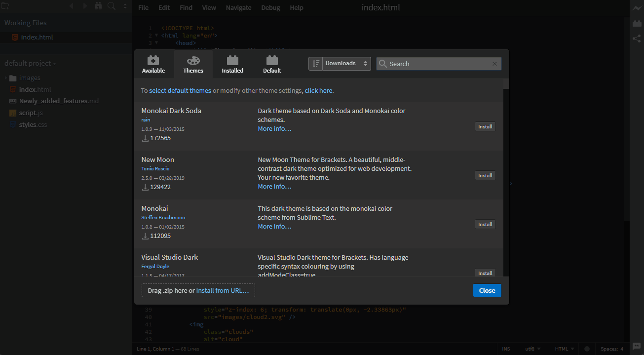Open the Find menu

[x=186, y=7]
